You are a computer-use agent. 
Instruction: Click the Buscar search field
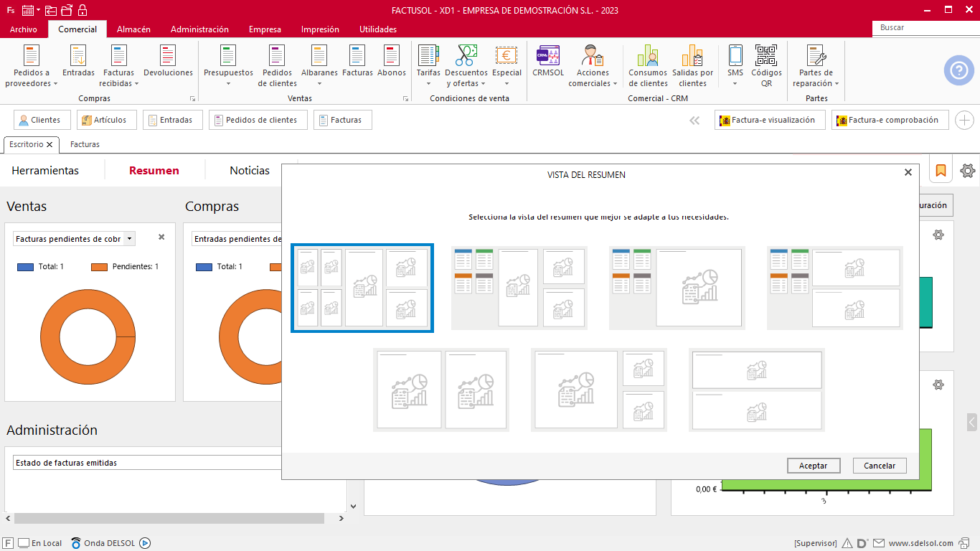tap(925, 28)
